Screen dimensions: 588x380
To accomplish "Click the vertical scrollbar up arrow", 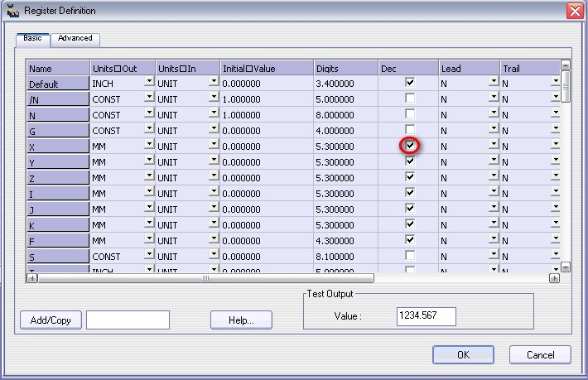I will (565, 65).
